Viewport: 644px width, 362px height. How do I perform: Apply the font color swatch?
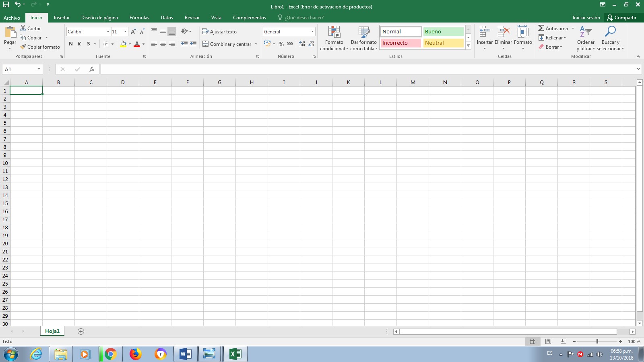click(x=137, y=44)
